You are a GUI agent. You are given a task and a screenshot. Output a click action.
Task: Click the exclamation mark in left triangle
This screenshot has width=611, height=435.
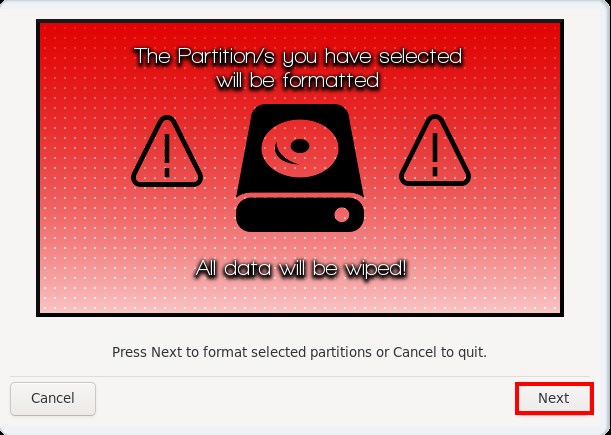pos(167,156)
